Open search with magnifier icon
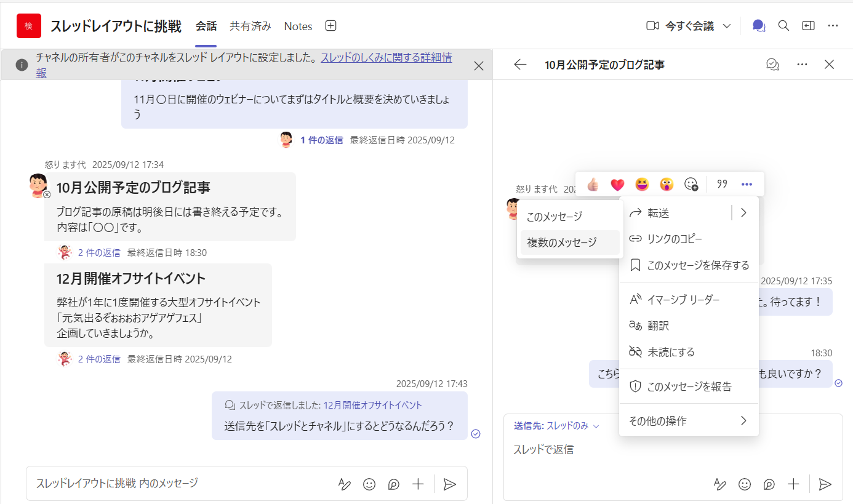Viewport: 853px width, 504px height. pyautogui.click(x=783, y=26)
